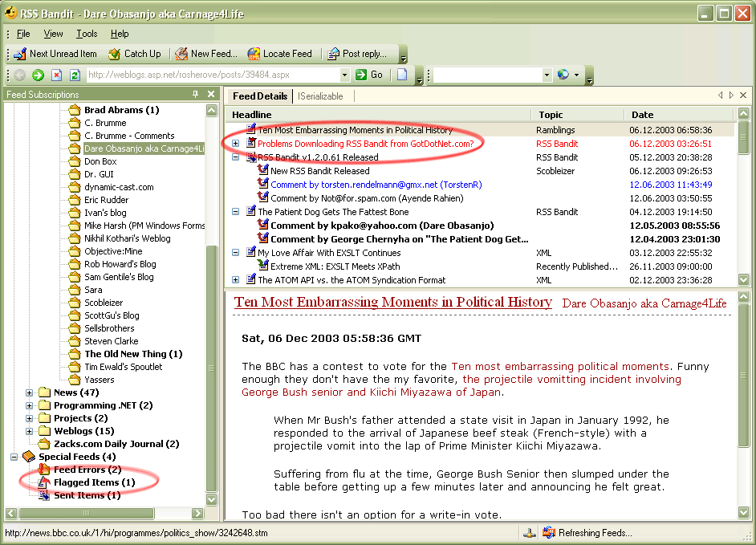Expand the Problems Downloading RSS Bandit thread
Screen dimensions: 756x545
coord(235,143)
